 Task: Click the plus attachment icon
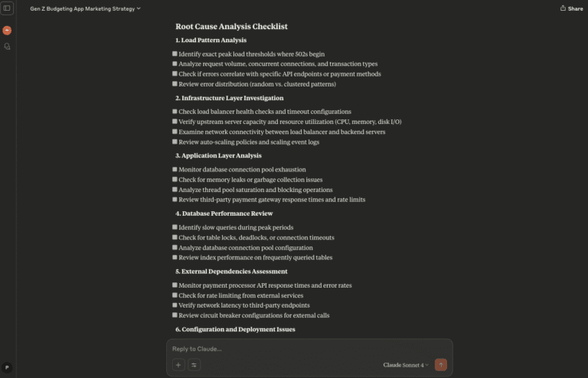178,365
